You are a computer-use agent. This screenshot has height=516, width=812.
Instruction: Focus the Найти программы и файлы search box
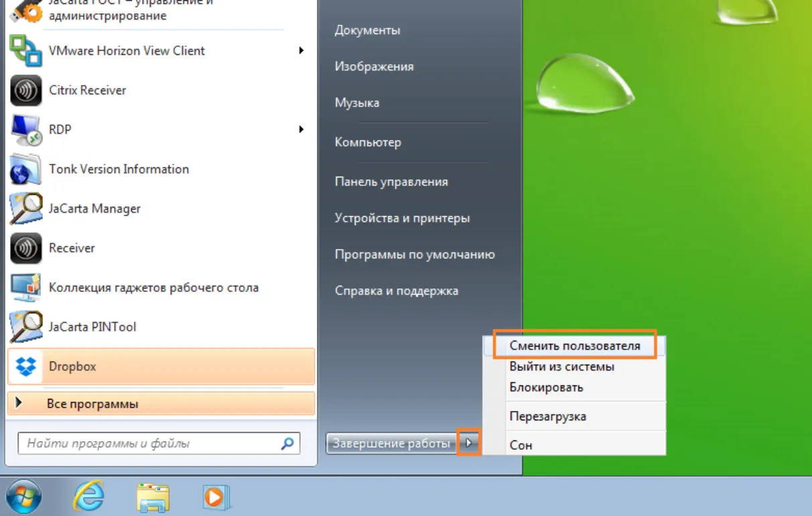coord(159,443)
